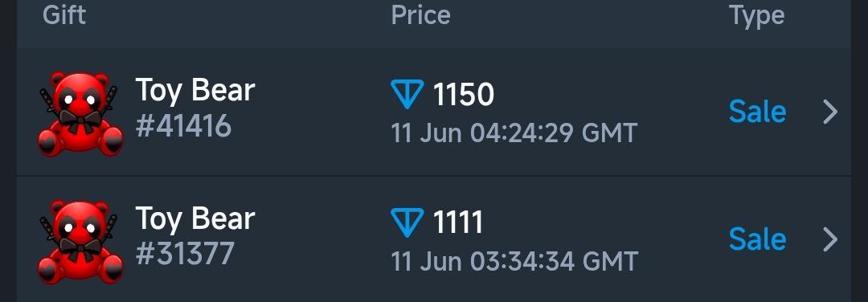The width and height of the screenshot is (868, 302).
Task: Click the Toy Bear name above #41416
Action: 194,91
